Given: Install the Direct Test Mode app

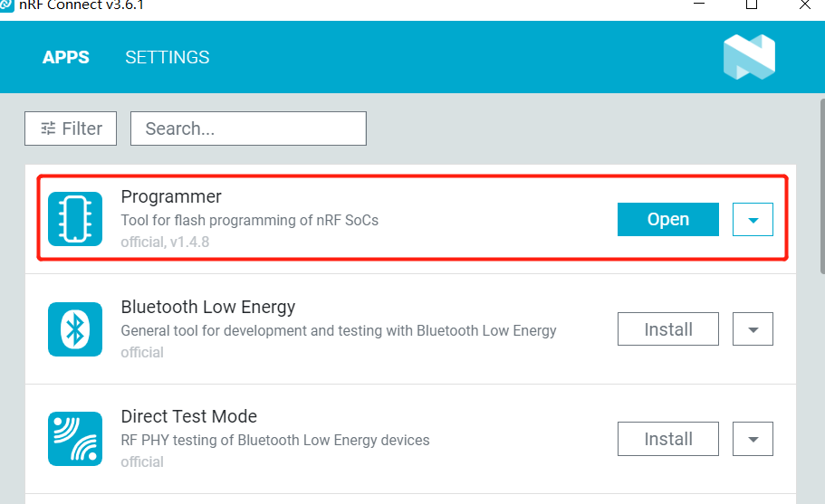Looking at the screenshot, I should pyautogui.click(x=667, y=439).
